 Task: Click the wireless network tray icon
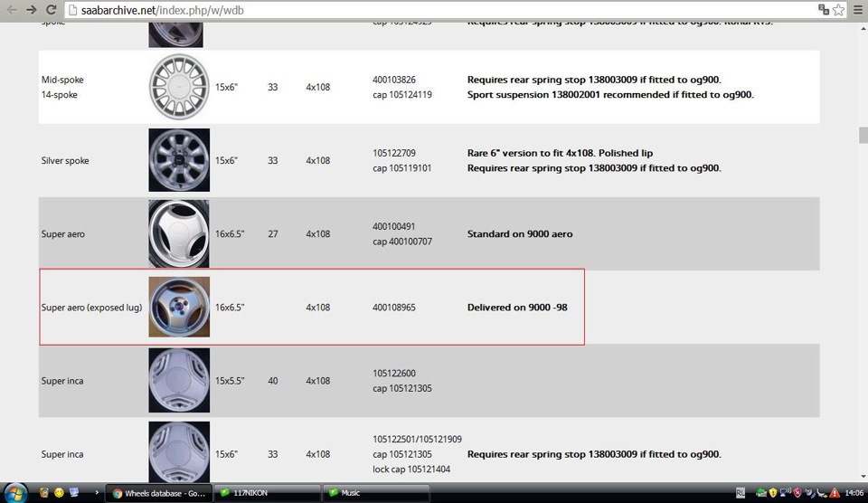click(785, 492)
